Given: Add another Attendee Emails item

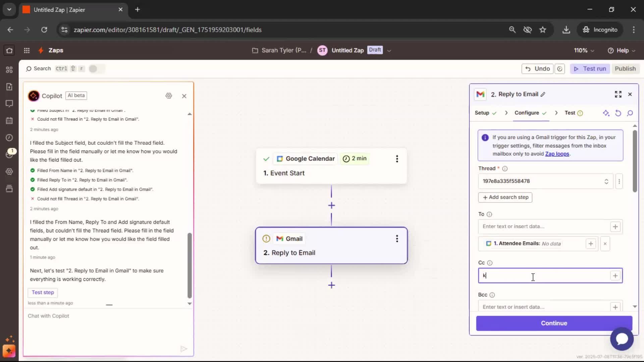Looking at the screenshot, I should (x=591, y=244).
